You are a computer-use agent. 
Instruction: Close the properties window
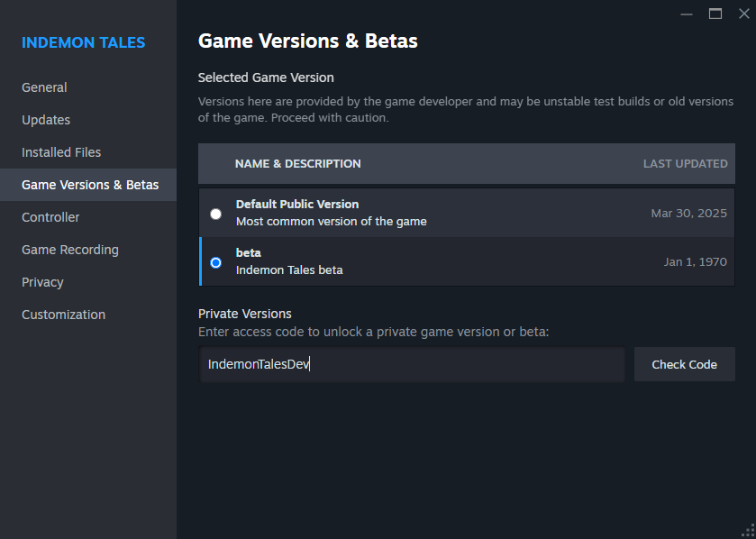tap(744, 14)
